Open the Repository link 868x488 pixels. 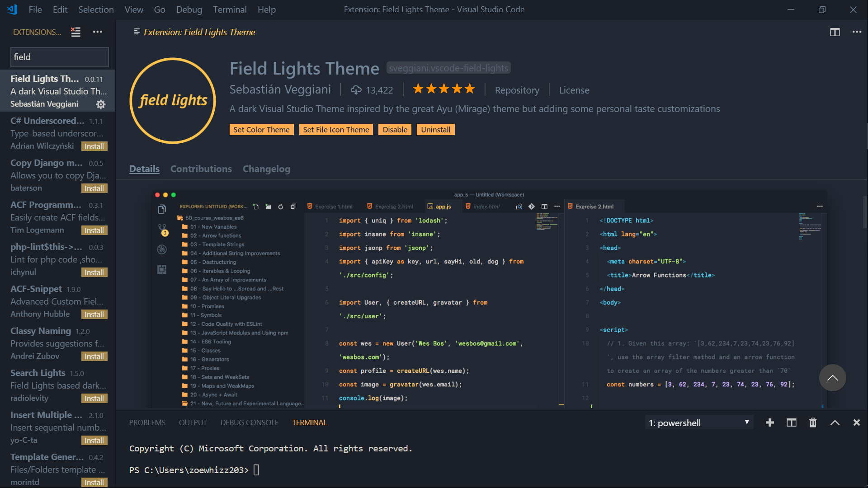point(517,90)
